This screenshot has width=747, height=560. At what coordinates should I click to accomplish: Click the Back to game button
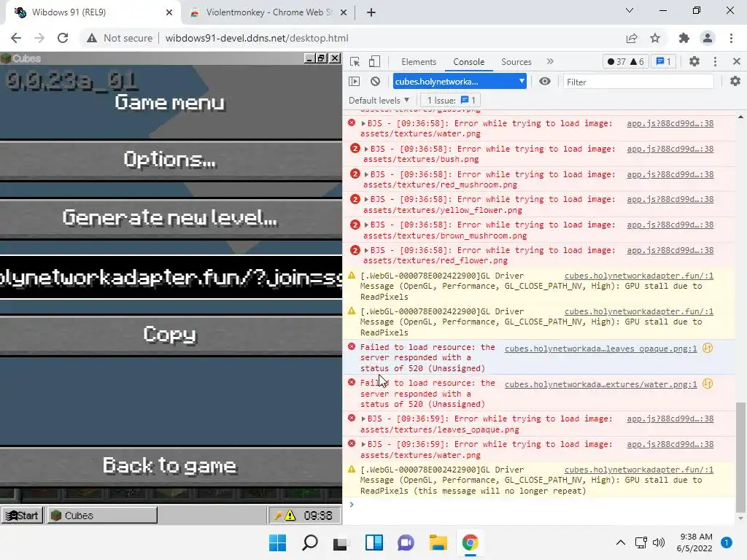pyautogui.click(x=170, y=466)
